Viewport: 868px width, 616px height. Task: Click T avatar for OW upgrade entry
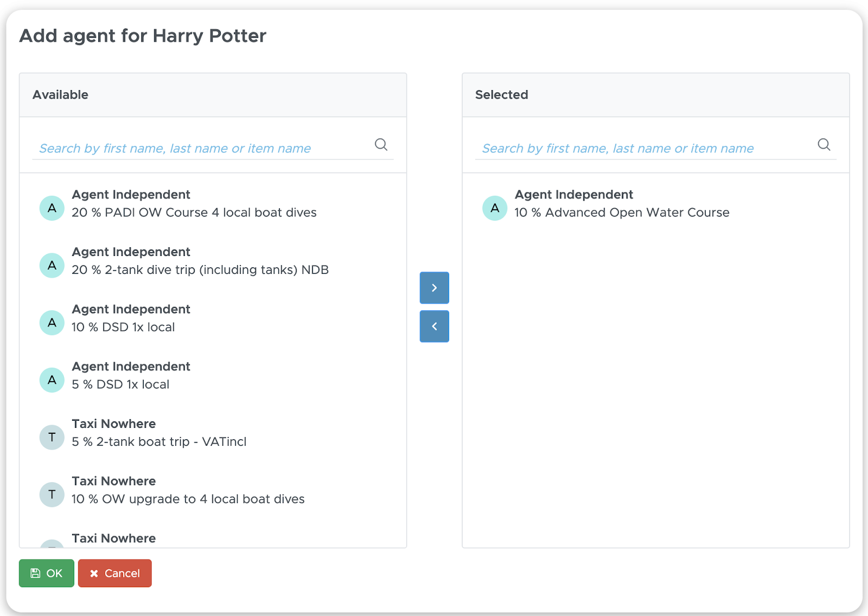pyautogui.click(x=52, y=495)
